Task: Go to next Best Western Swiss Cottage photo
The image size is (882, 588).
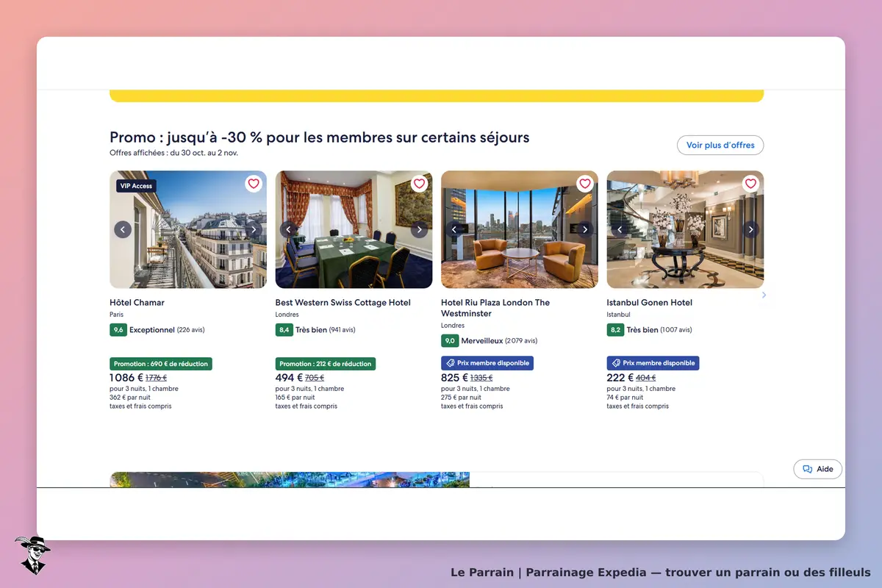Action: [x=419, y=229]
